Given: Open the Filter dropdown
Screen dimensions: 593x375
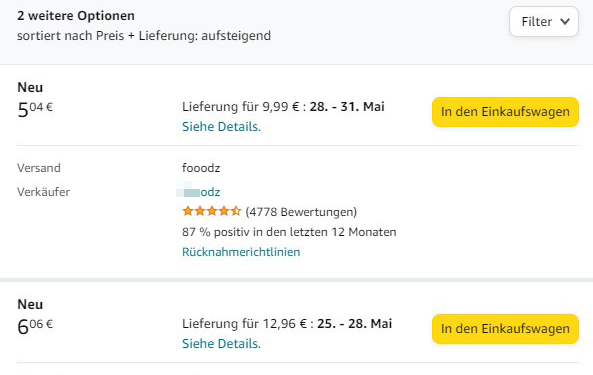Looking at the screenshot, I should (544, 22).
